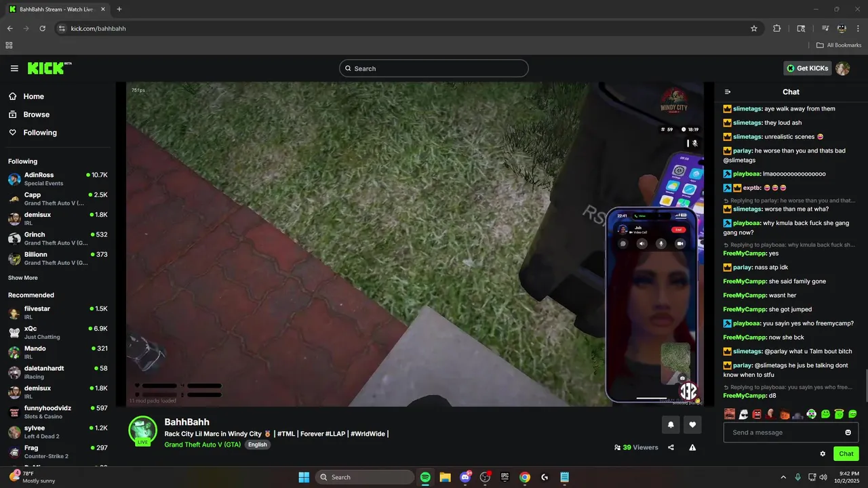Image resolution: width=868 pixels, height=488 pixels.
Task: Show hidden system tray icons
Action: [783, 477]
